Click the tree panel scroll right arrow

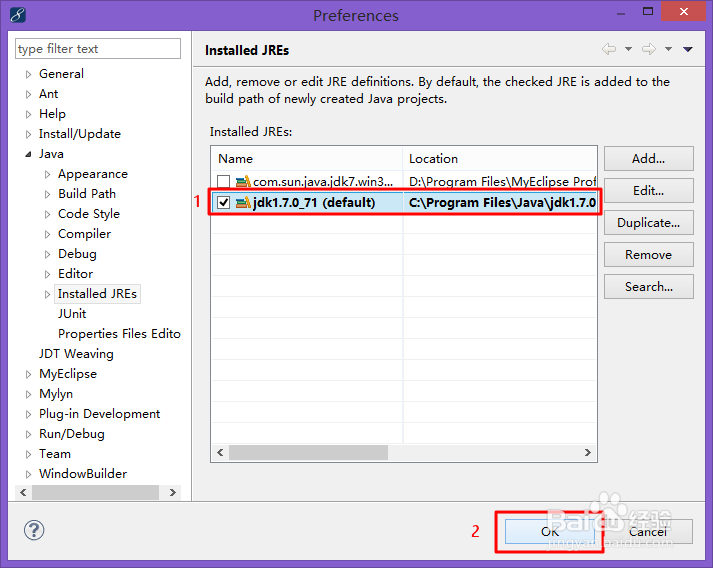(173, 493)
